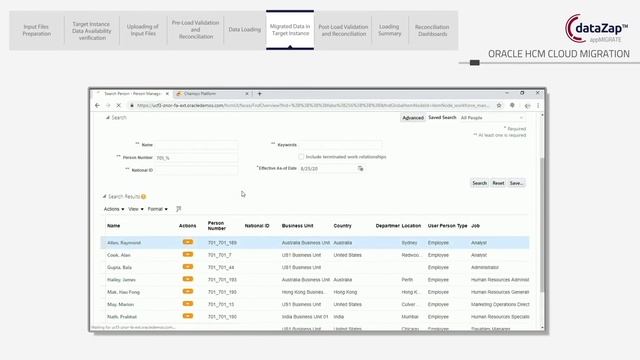Click the Country column header
This screenshot has height=360, width=640.
[x=342, y=226]
